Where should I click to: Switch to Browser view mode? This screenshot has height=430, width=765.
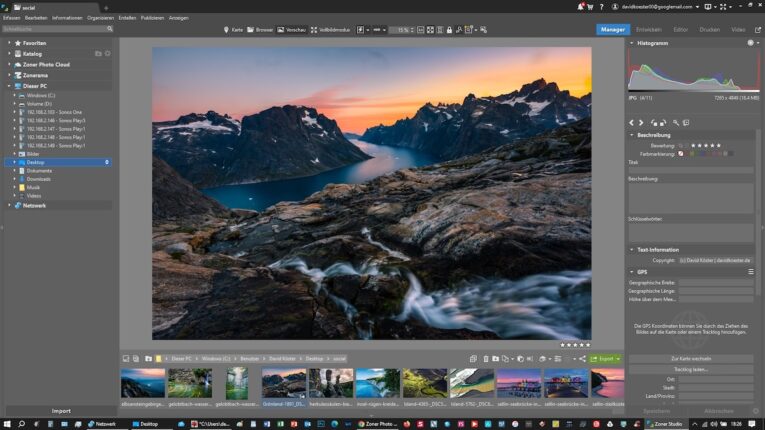click(260, 30)
